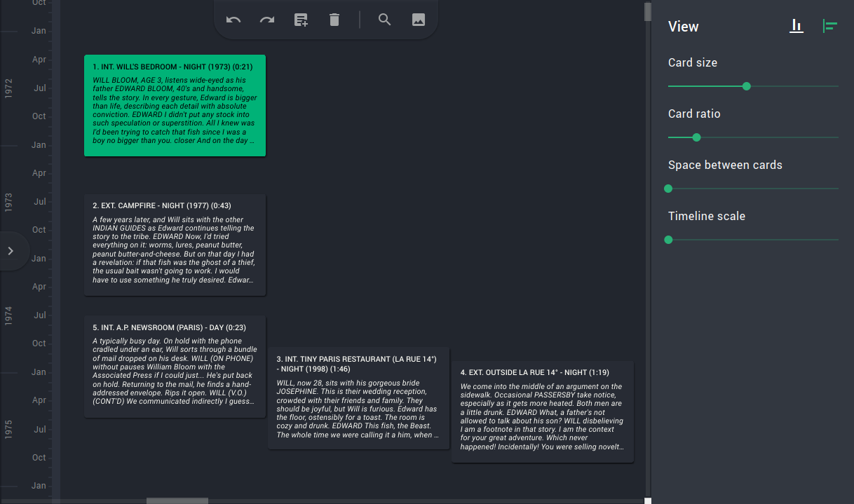The height and width of the screenshot is (504, 854).
Task: Click the vertical scrollbar thumb
Action: point(648,12)
